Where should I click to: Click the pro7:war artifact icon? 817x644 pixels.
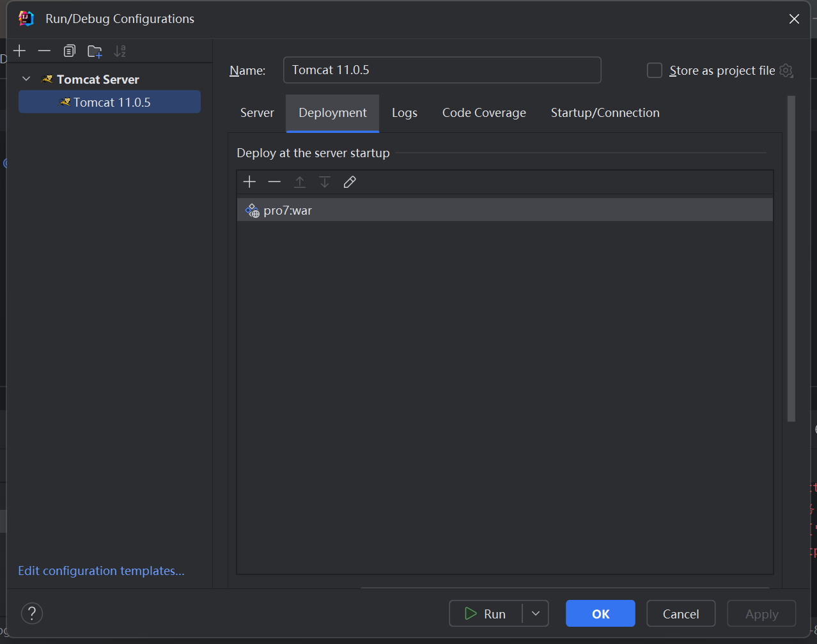coord(253,210)
